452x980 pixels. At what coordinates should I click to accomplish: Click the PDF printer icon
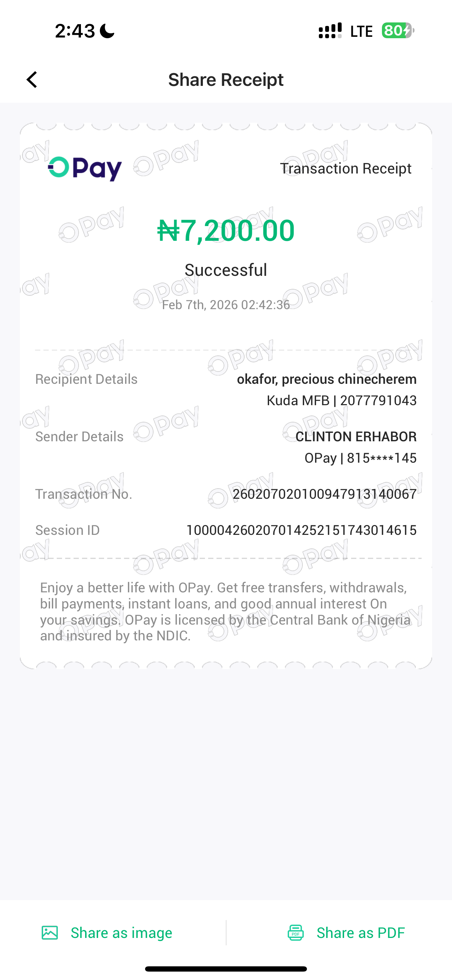click(x=296, y=932)
